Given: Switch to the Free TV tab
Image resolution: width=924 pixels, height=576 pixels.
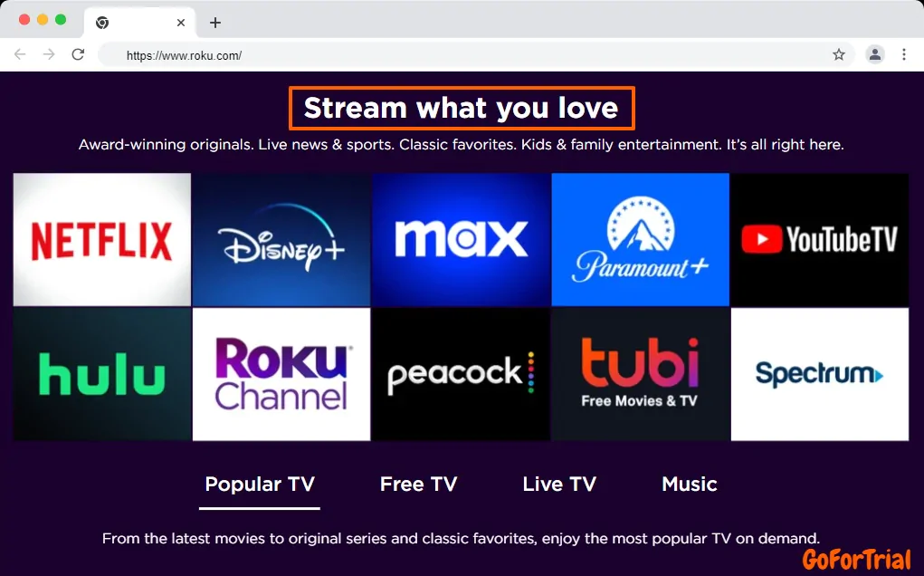Looking at the screenshot, I should 418,485.
